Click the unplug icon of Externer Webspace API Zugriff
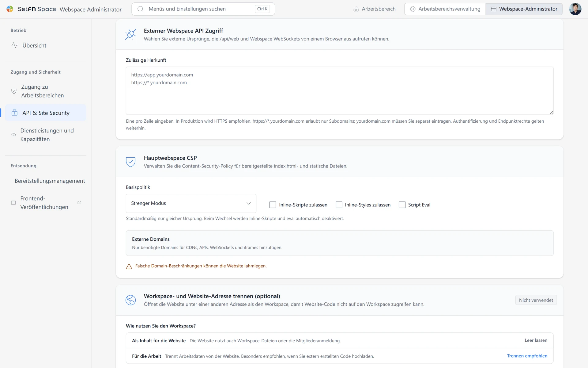588x368 pixels. (x=130, y=34)
